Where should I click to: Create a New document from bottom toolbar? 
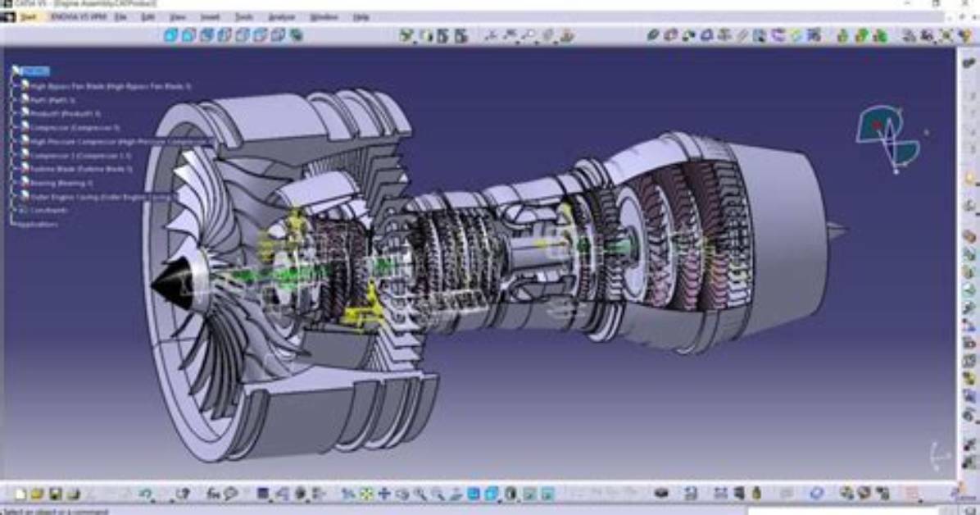[20, 494]
